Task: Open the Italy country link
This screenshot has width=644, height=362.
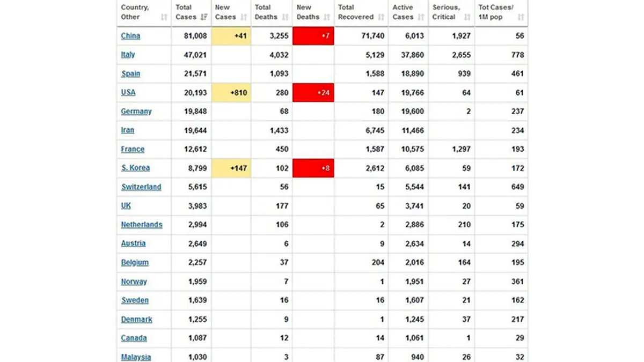Action: 128,55
